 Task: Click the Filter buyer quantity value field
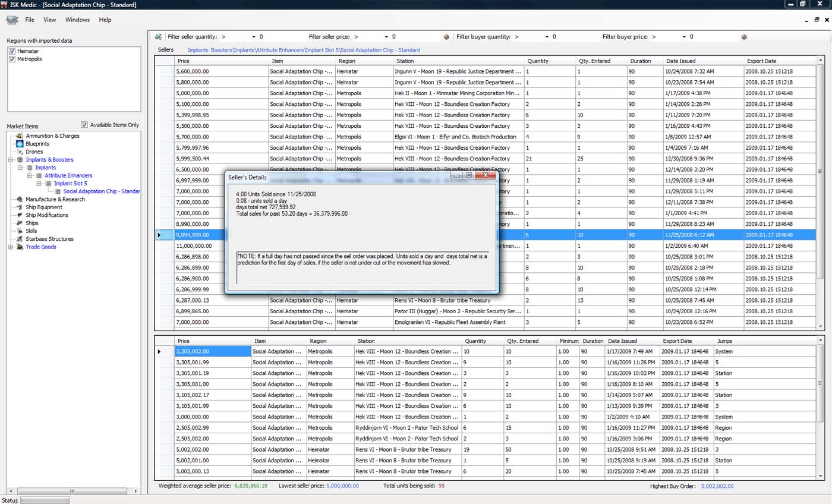(x=575, y=37)
